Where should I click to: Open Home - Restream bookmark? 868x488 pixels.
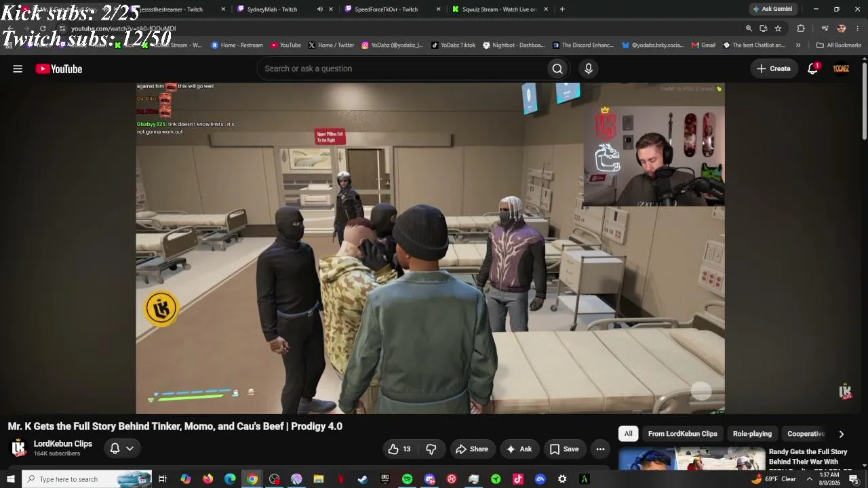coord(237,45)
